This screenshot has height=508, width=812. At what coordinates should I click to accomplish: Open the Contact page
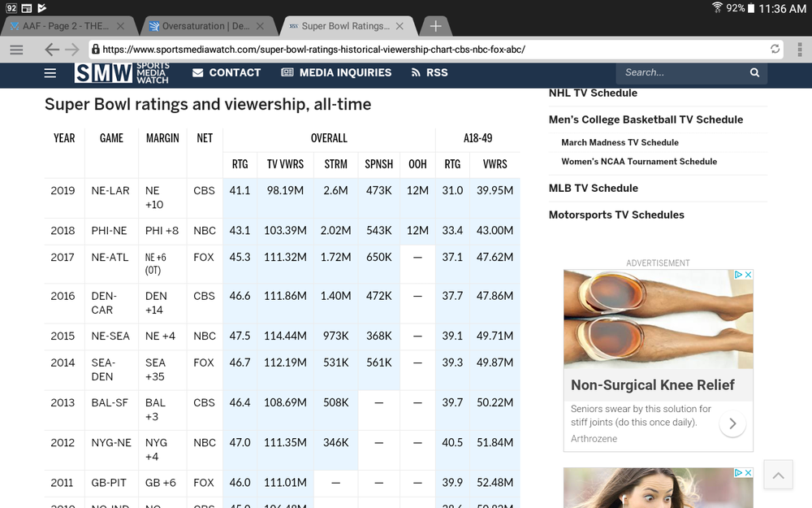[227, 72]
